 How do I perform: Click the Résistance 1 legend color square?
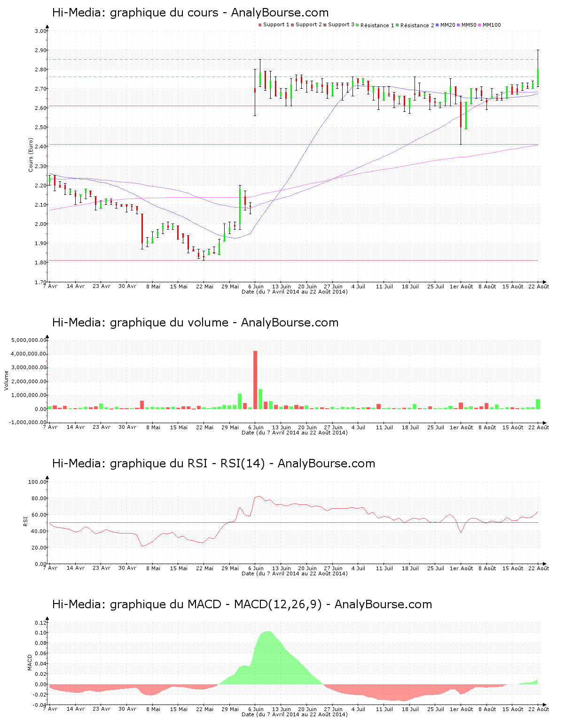[x=358, y=25]
